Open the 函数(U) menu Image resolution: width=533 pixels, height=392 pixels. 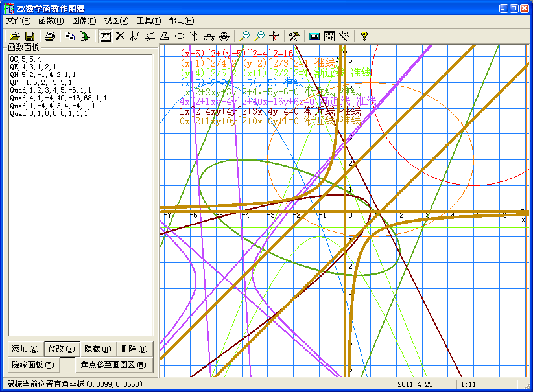point(51,21)
